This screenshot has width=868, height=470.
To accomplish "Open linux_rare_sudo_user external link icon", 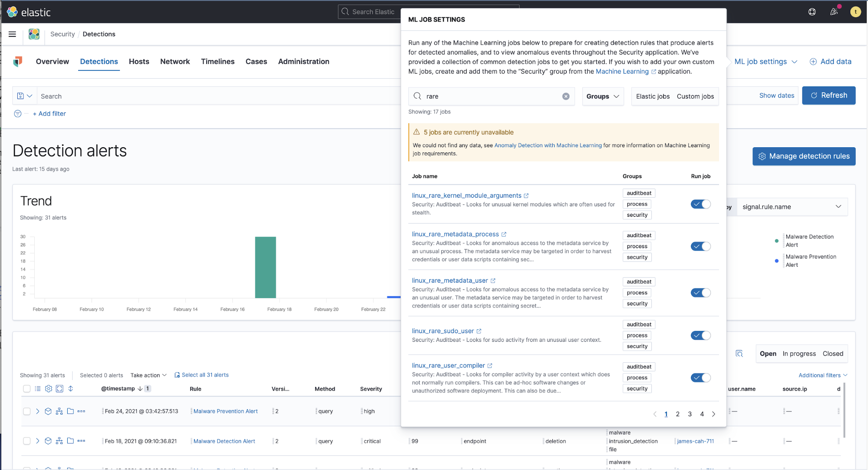I will click(x=479, y=331).
